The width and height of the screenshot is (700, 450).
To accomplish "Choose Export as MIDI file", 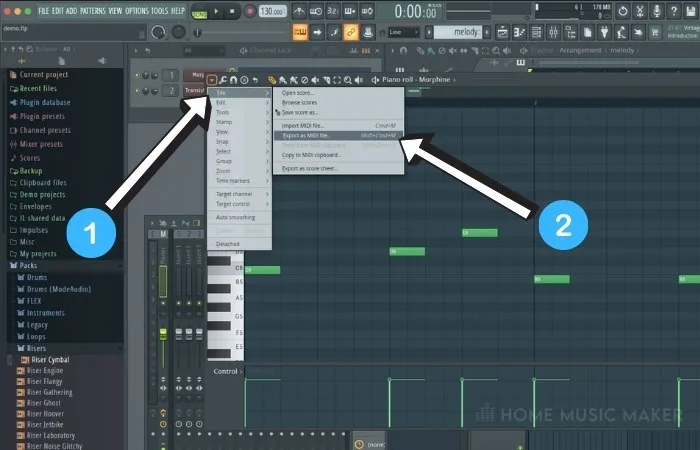I will pyautogui.click(x=339, y=135).
